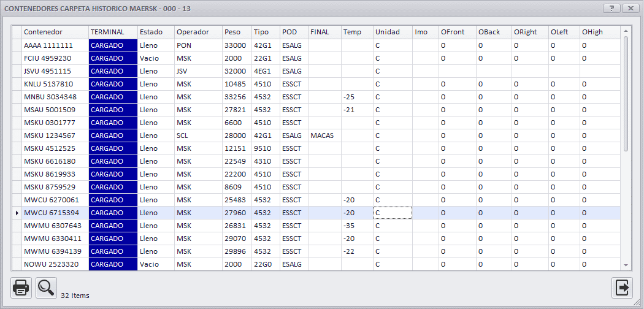The width and height of the screenshot is (644, 309).
Task: Click Vacio state for FCIU 4959230
Action: point(156,58)
